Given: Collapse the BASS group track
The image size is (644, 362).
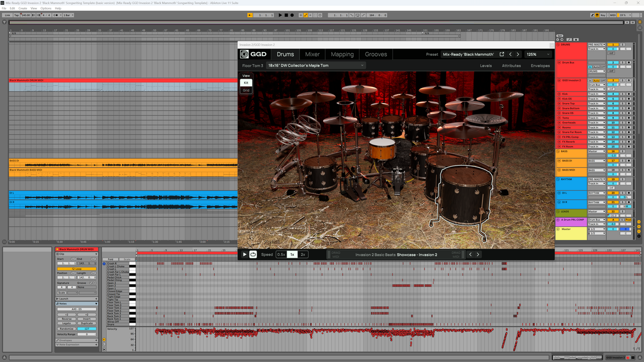Looking at the screenshot, I should 559,152.
